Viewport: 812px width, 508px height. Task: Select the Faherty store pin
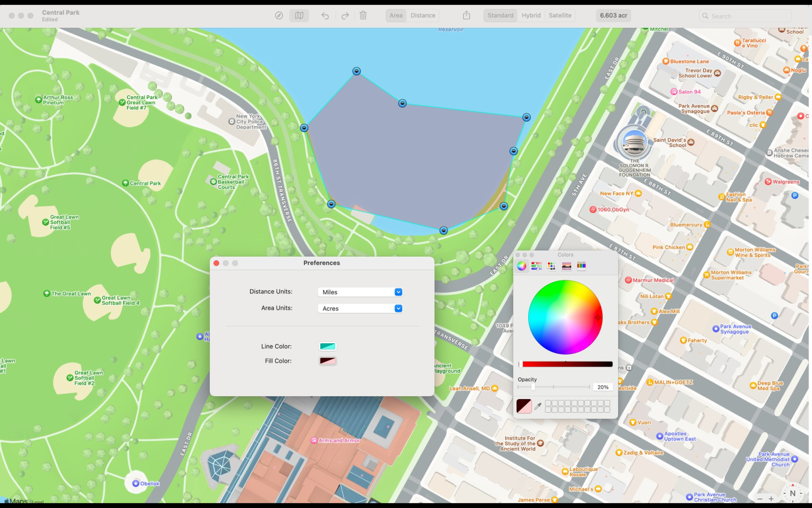683,340
